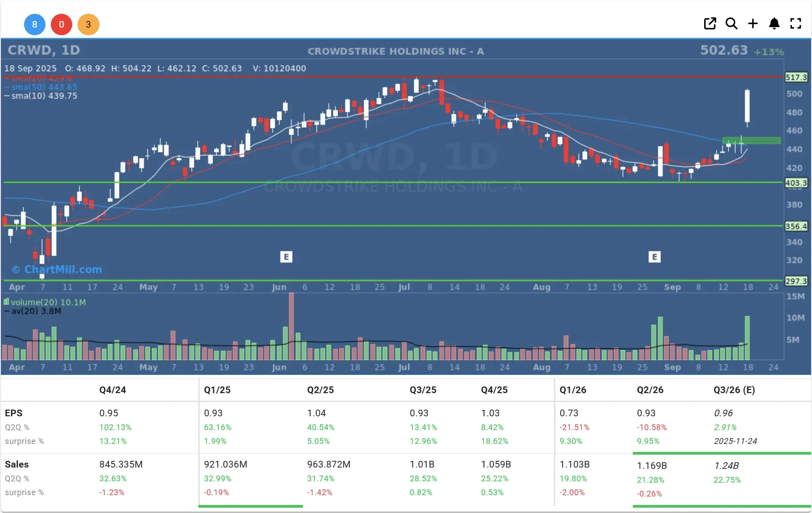Click the Q3/25 column header
Image resolution: width=812 pixels, height=513 pixels.
[x=423, y=390]
